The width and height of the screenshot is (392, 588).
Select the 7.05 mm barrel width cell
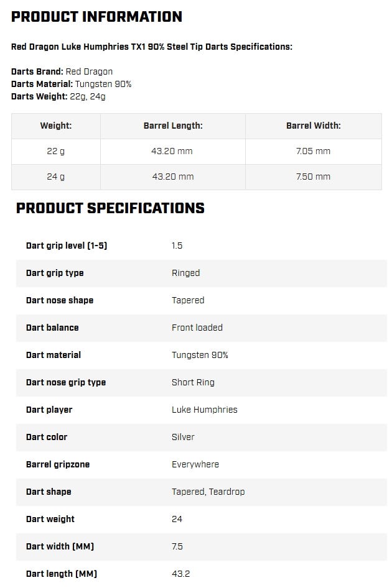pos(313,151)
